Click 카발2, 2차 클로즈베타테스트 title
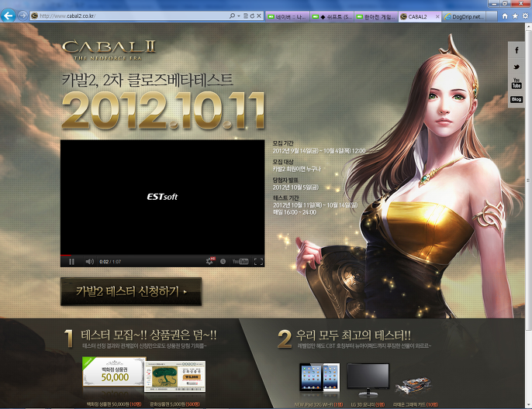Viewport: 532px width, 409px height. point(147,81)
